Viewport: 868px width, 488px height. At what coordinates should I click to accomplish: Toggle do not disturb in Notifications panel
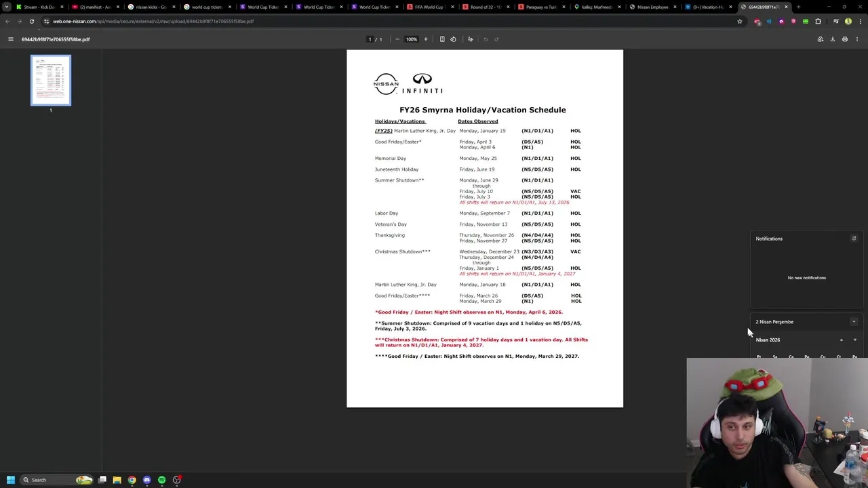click(854, 239)
